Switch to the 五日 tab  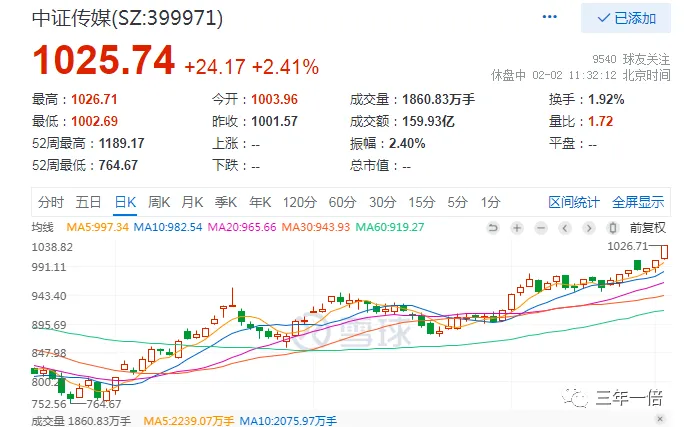pyautogui.click(x=89, y=202)
